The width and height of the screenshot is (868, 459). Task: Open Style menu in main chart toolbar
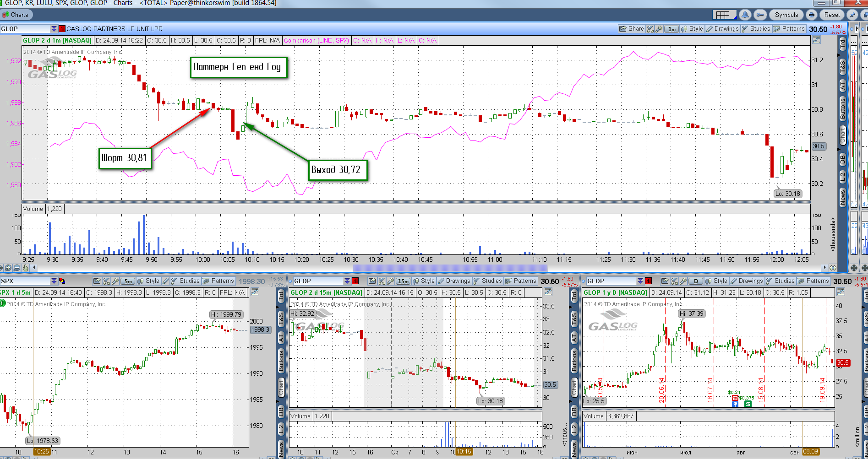[692, 29]
